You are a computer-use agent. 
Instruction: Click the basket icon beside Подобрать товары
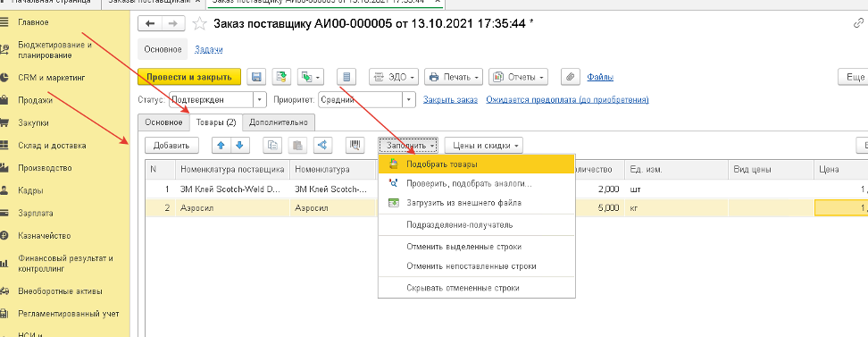394,164
